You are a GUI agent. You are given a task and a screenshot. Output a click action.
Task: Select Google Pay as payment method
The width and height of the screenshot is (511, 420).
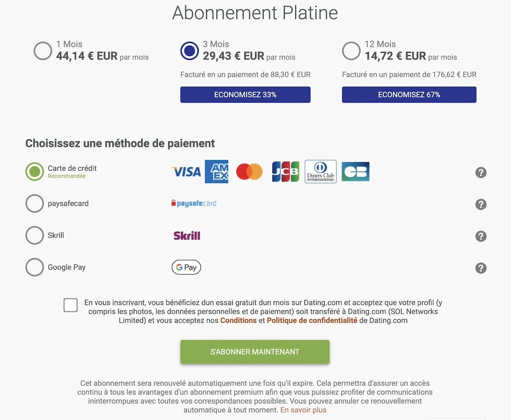[x=34, y=267]
